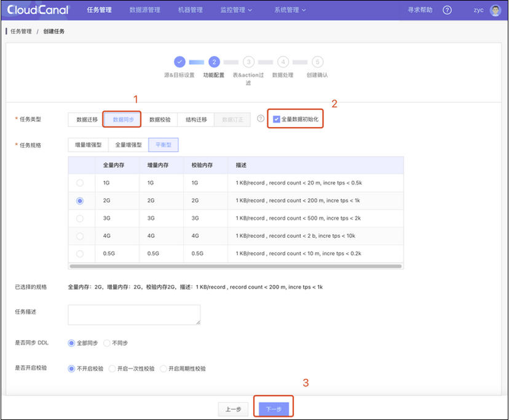This screenshot has width=509, height=420.
Task: Click the zyc user avatar
Action: point(495,10)
